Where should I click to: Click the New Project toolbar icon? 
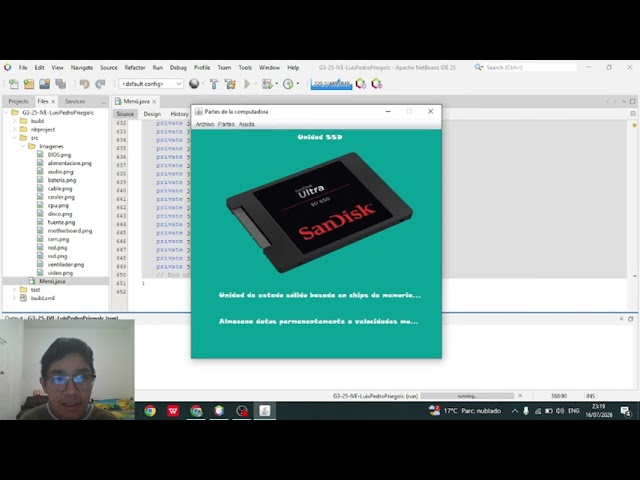pyautogui.click(x=29, y=84)
